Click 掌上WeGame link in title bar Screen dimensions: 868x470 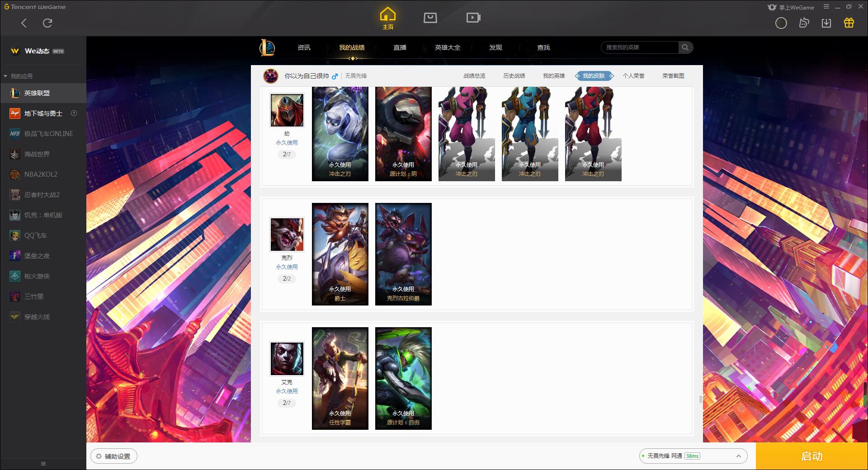pos(791,7)
